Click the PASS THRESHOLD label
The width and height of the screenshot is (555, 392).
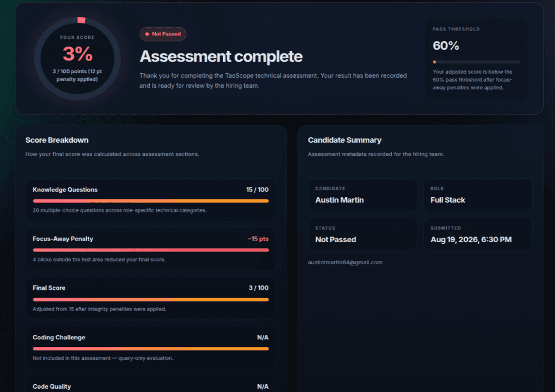456,29
